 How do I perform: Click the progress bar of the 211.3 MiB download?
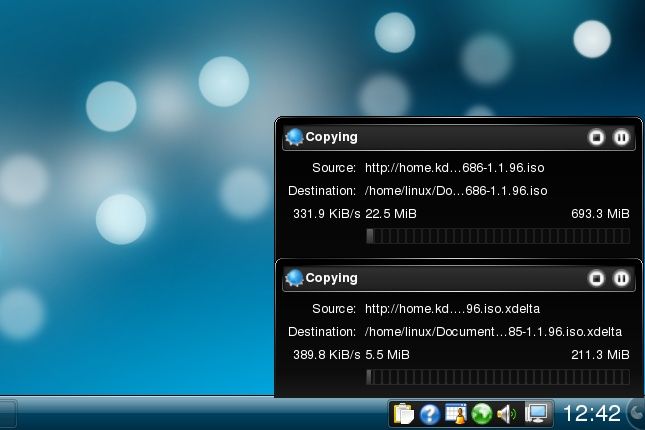[x=498, y=377]
